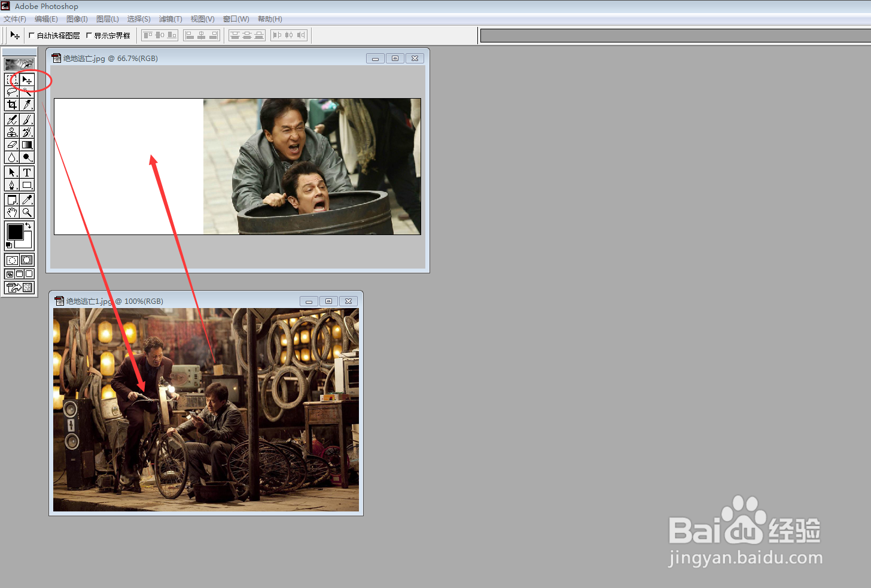
Task: Select the Notes tool
Action: (12, 200)
